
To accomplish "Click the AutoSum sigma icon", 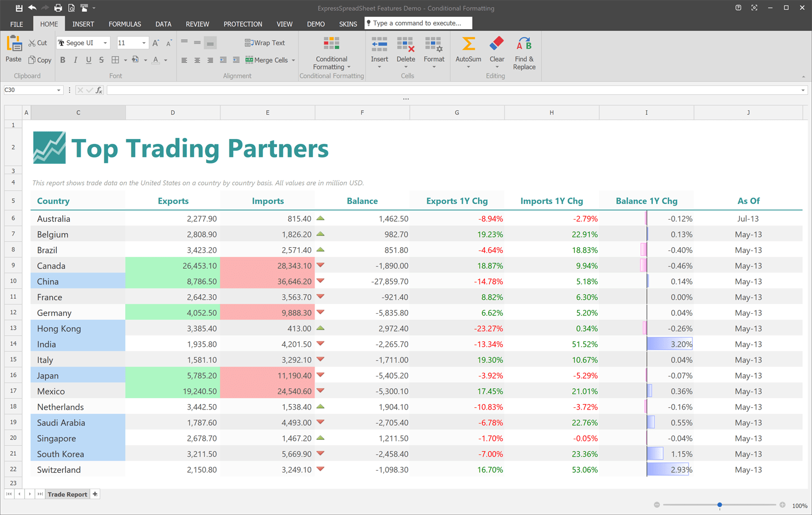I will 468,44.
